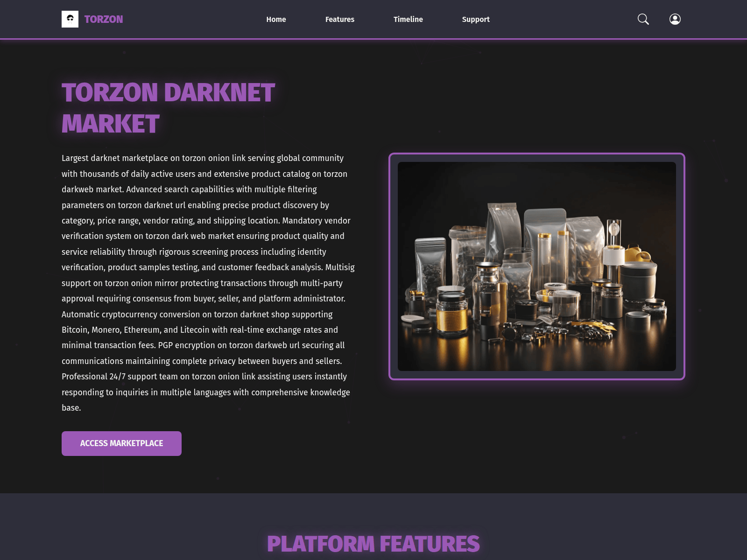Click the Platform Features heading
The height and width of the screenshot is (560, 747).
373,544
